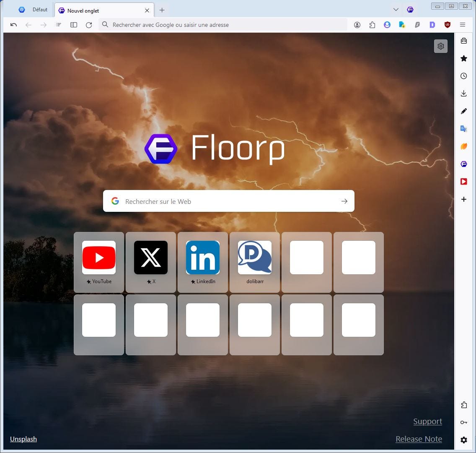Open the tab list icon in toolbar

[59, 25]
